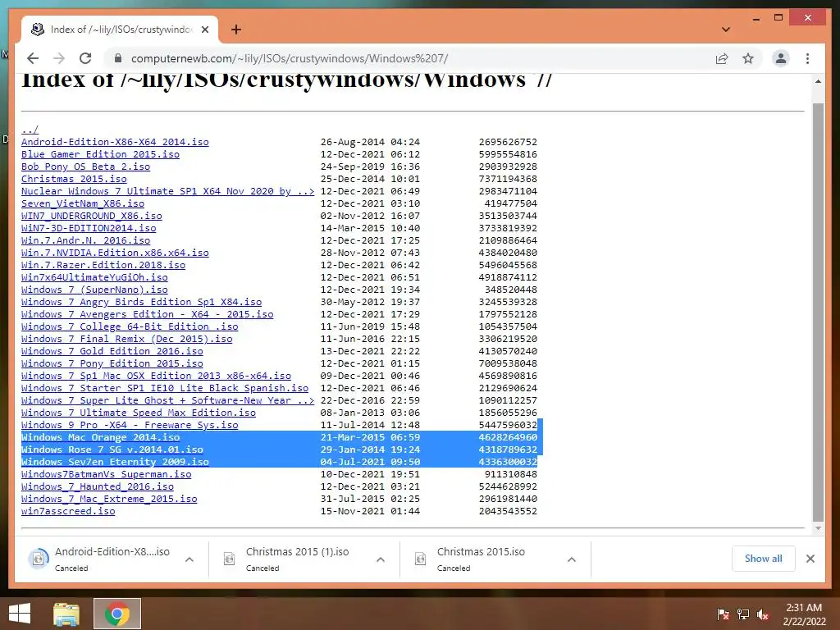
Task: Download Android-Edition-X86-X64_2014.iso link
Action: pos(115,142)
